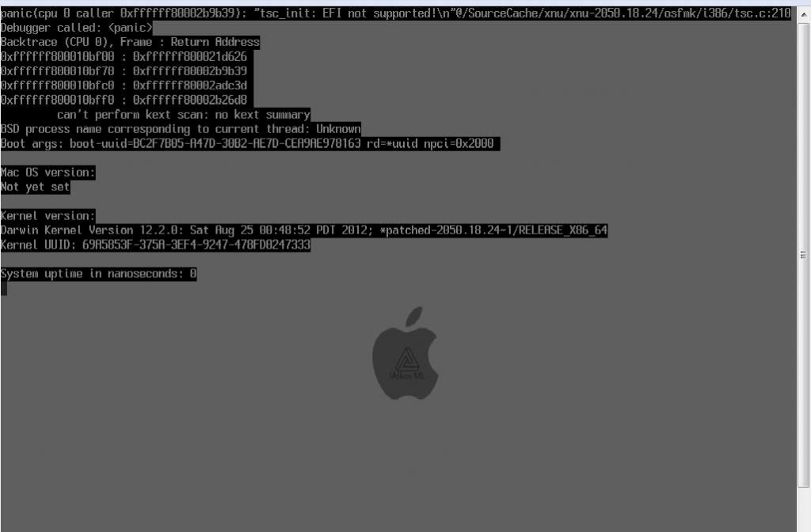The width and height of the screenshot is (811, 532).
Task: Click the 'Darwin Kernel Version 12.2.0' line
Action: click(304, 230)
